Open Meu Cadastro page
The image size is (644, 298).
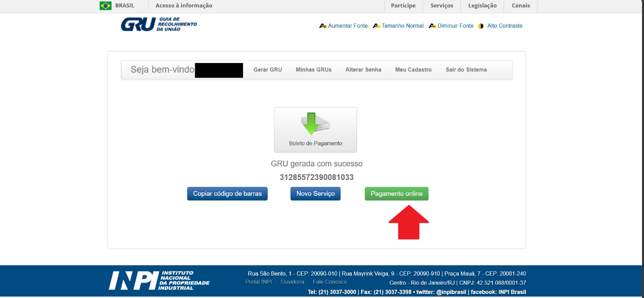[x=413, y=70]
